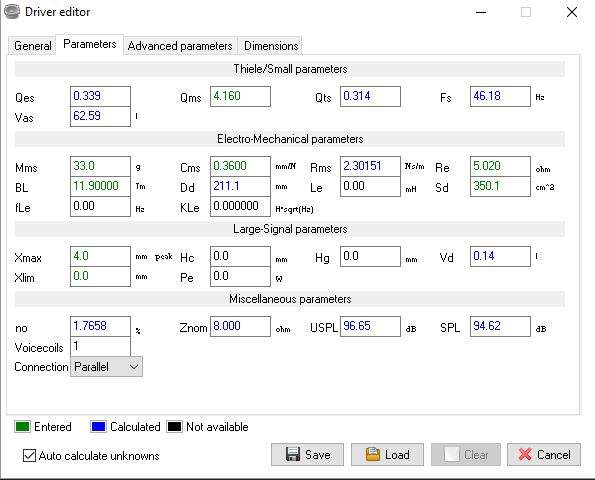Viewport: 595px width, 480px height.
Task: Minimize the Driver editor window
Action: click(481, 12)
